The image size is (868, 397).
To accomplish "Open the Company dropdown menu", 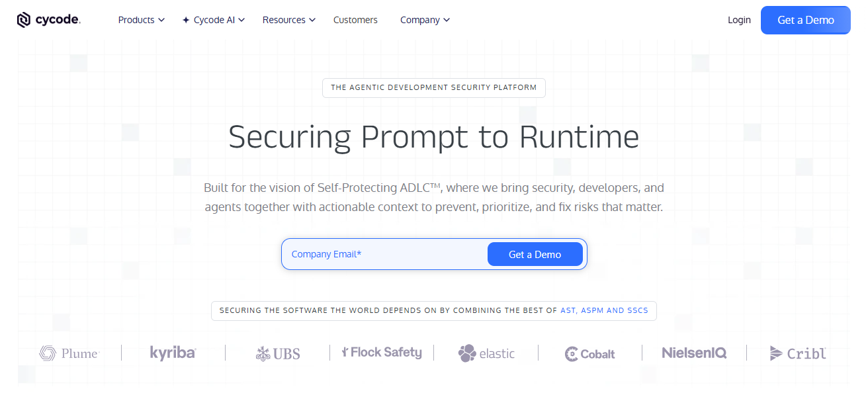I will 425,20.
